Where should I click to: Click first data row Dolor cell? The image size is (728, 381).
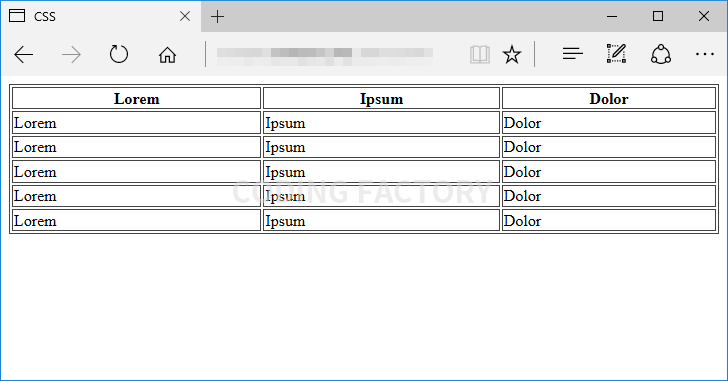click(609, 123)
